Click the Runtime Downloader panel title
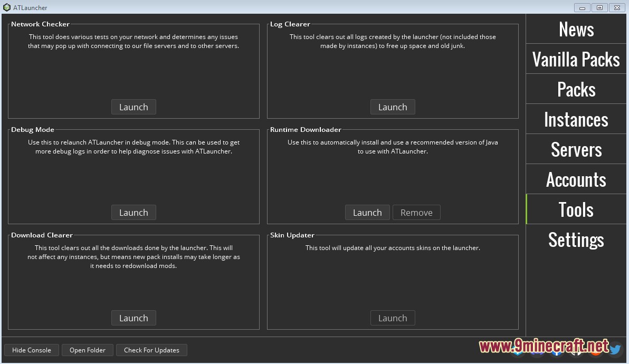This screenshot has height=364, width=629. click(x=306, y=129)
